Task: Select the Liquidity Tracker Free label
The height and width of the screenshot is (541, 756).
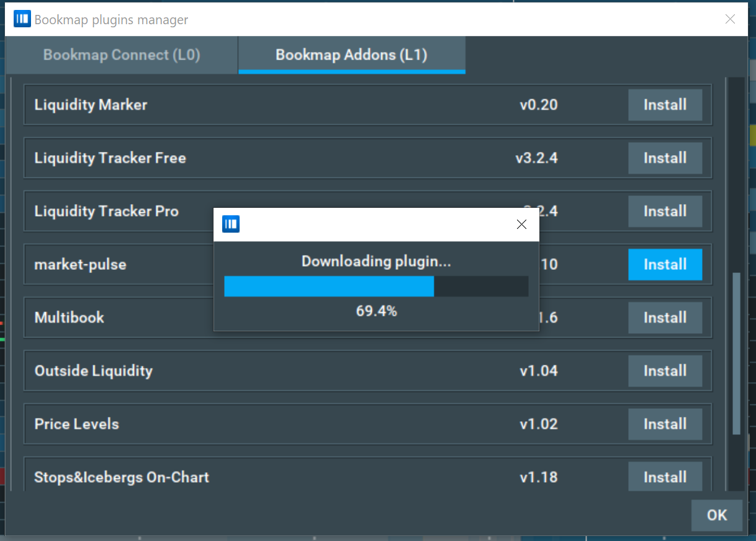Action: (x=110, y=158)
